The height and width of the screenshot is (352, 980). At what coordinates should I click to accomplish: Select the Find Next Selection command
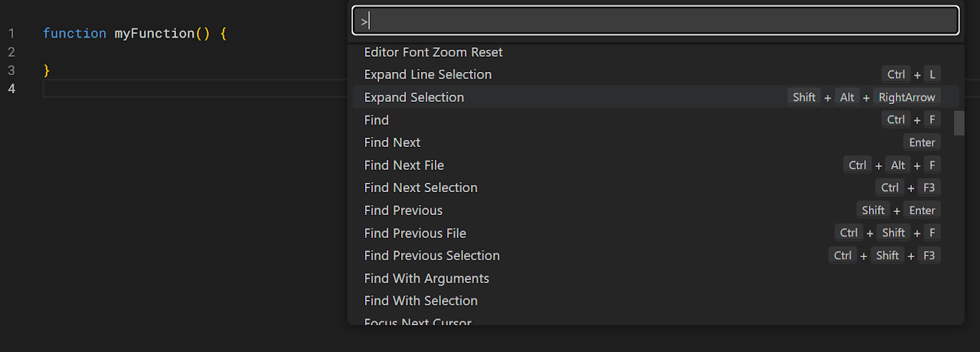point(421,187)
